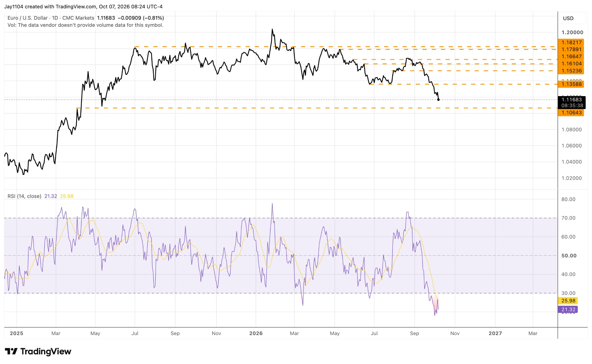Click the 1.13588 orange price label
Viewport: 592px width, 364px height.
(x=571, y=84)
